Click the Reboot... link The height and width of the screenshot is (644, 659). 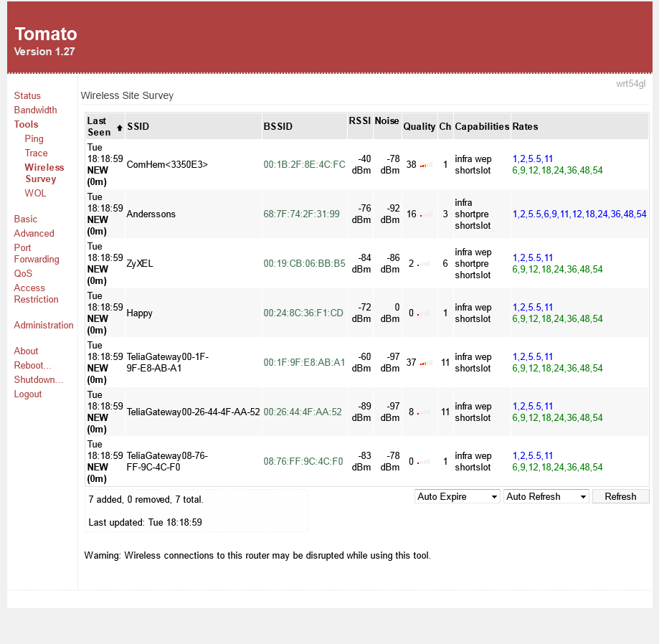(x=33, y=365)
